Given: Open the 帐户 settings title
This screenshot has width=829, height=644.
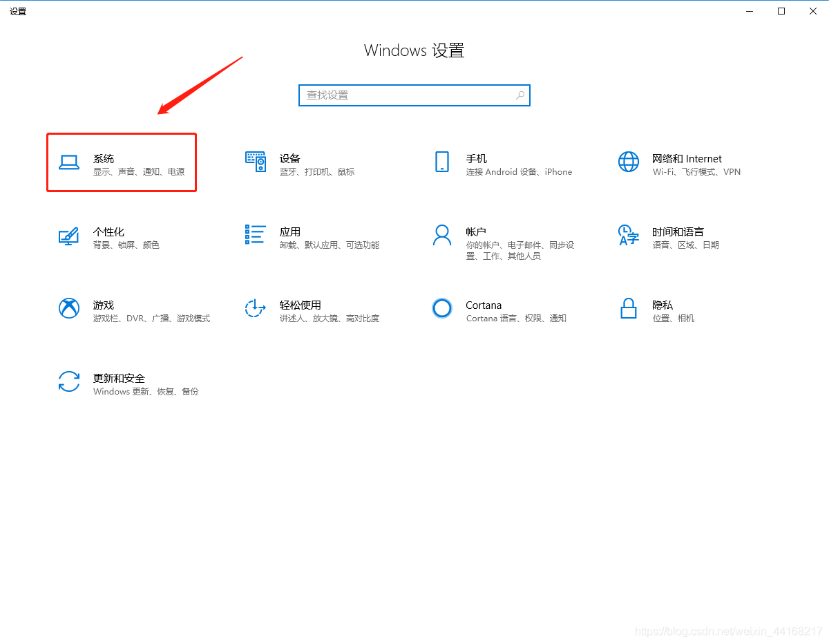Looking at the screenshot, I should click(477, 232).
